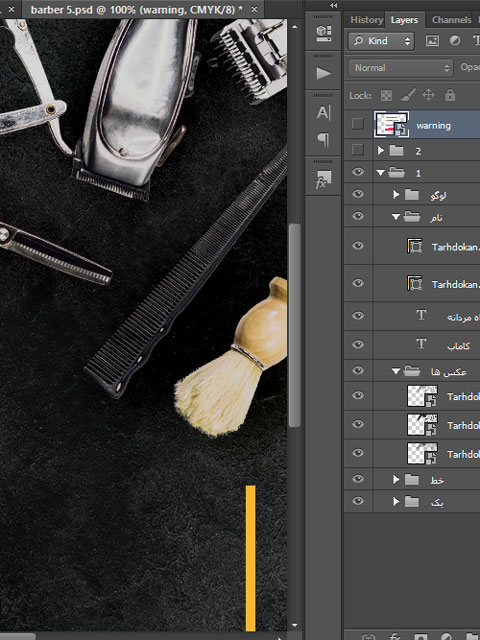Image resolution: width=480 pixels, height=640 pixels.
Task: Switch to the History tab
Action: tap(366, 20)
